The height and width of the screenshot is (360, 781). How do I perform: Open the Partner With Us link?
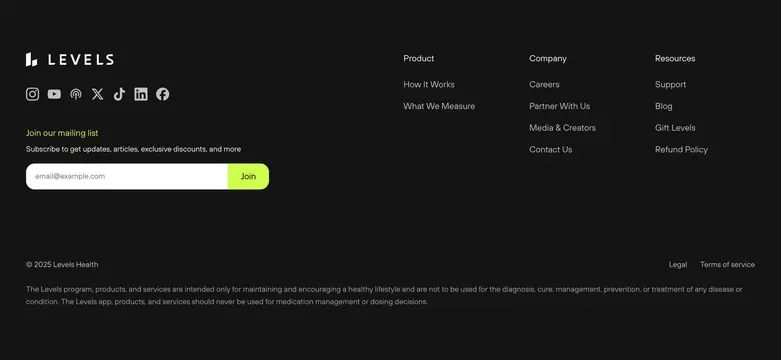[559, 106]
